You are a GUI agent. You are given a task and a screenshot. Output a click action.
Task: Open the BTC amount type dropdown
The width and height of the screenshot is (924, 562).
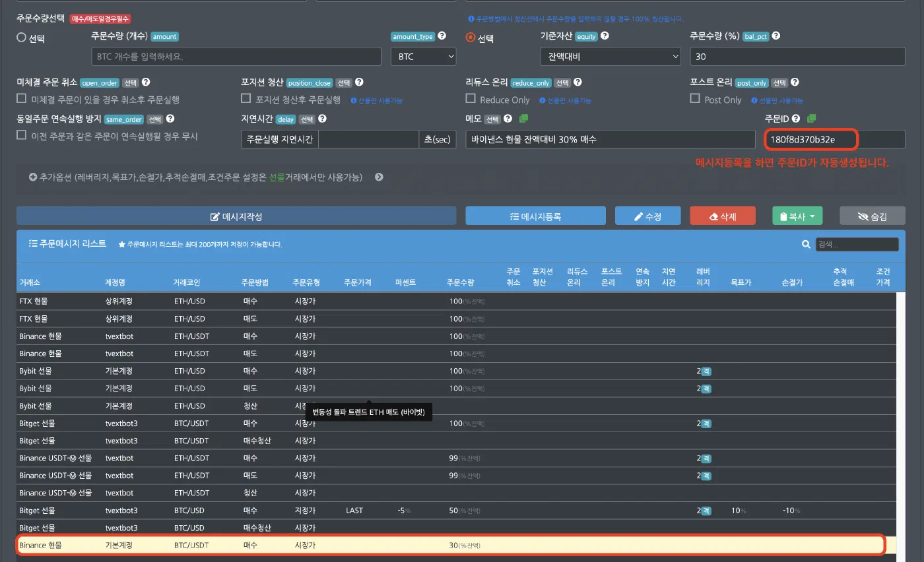click(423, 57)
